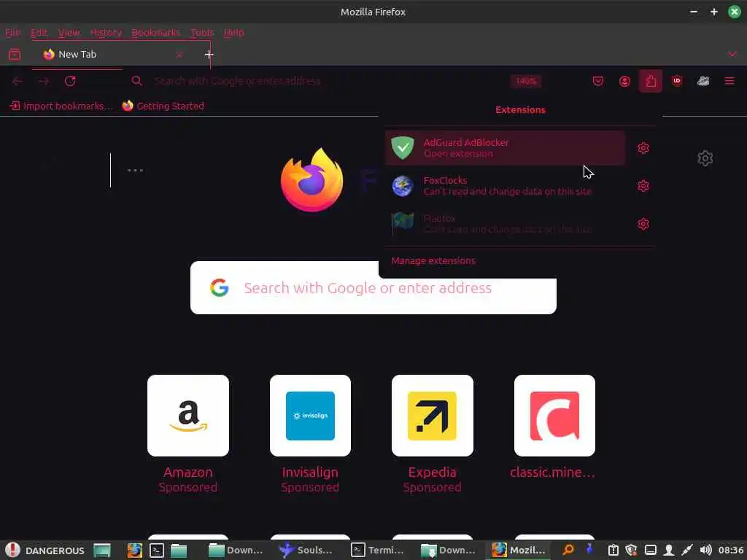Open AdGuard AdBlocker extension entry
747x560 pixels.
(x=505, y=148)
